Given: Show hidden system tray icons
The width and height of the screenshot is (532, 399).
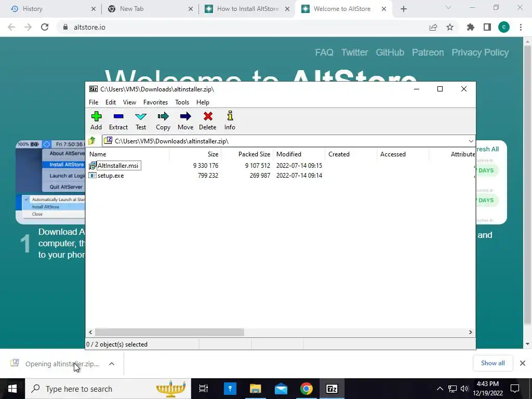Looking at the screenshot, I should click(440, 389).
